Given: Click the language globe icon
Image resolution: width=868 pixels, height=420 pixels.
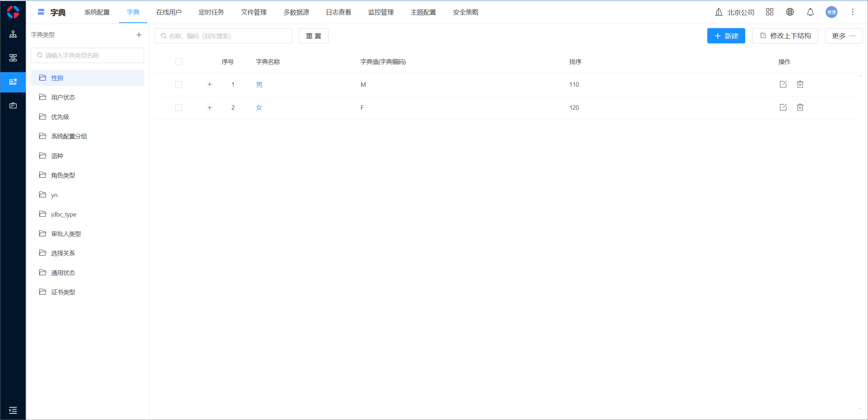Looking at the screenshot, I should (790, 12).
